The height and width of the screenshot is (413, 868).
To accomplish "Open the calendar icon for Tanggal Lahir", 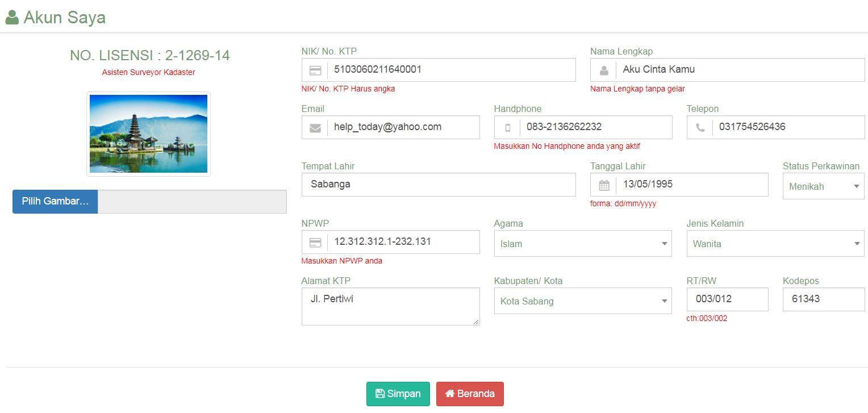I will (604, 185).
